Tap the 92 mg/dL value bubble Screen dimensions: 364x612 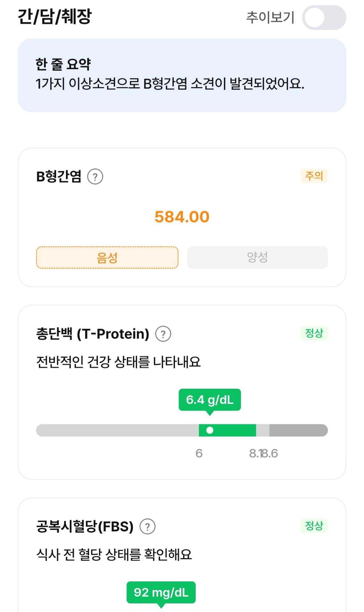pyautogui.click(x=161, y=593)
